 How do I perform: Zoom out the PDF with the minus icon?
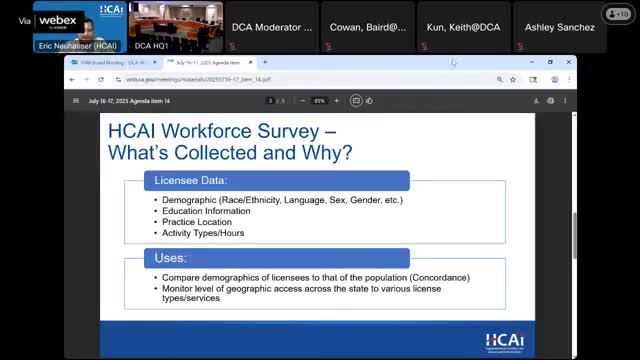point(302,101)
